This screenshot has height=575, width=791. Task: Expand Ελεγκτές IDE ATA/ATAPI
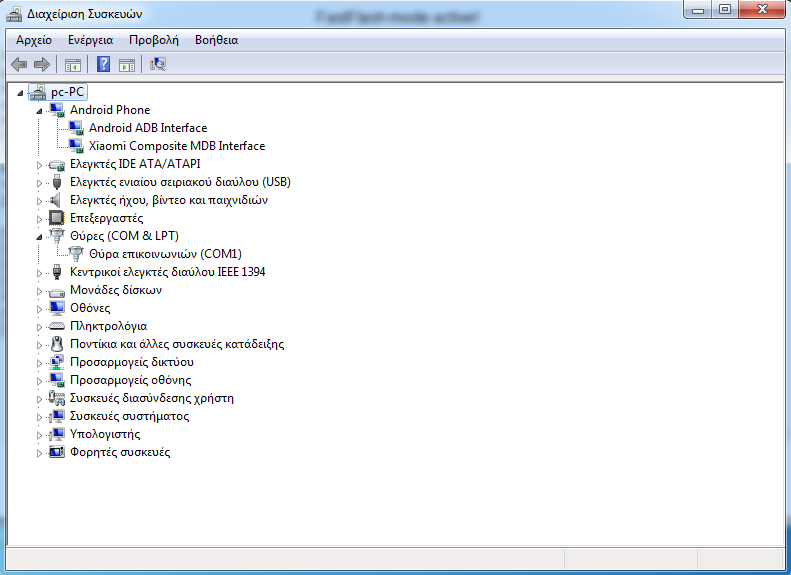pyautogui.click(x=39, y=165)
